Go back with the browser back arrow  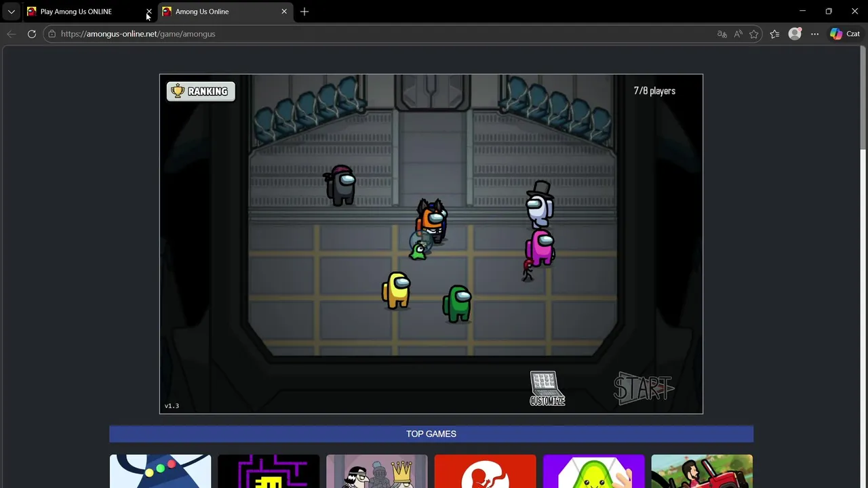12,34
